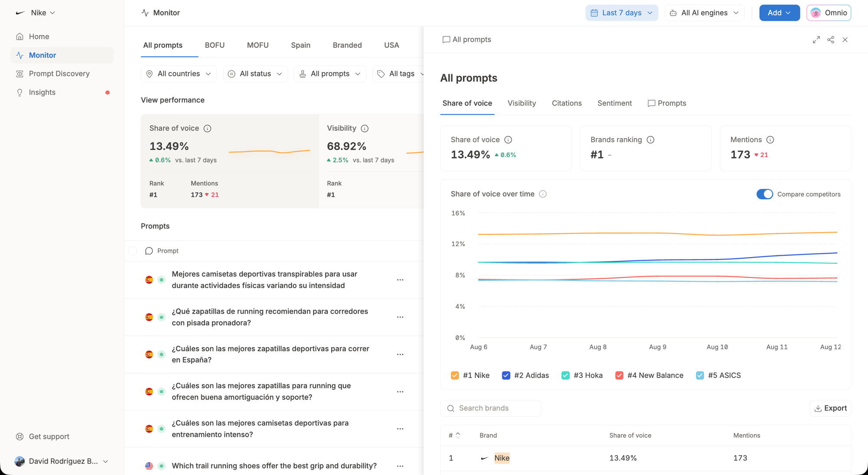Select the Nike row in brands table

pos(645,458)
